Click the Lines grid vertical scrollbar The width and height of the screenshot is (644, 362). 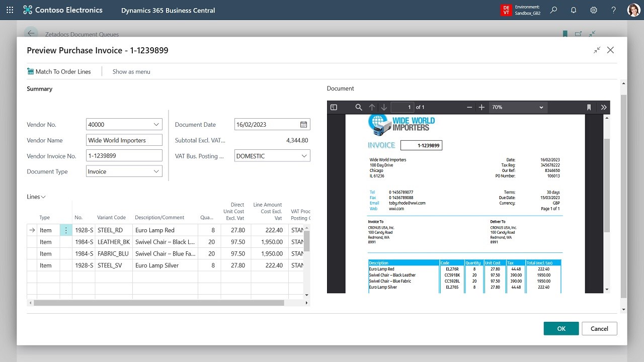pos(306,241)
